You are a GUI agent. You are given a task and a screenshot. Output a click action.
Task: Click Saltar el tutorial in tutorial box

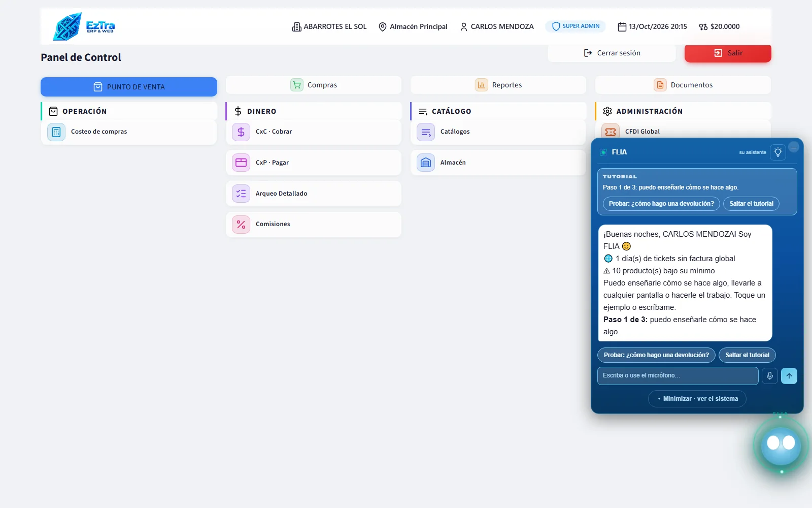point(751,204)
